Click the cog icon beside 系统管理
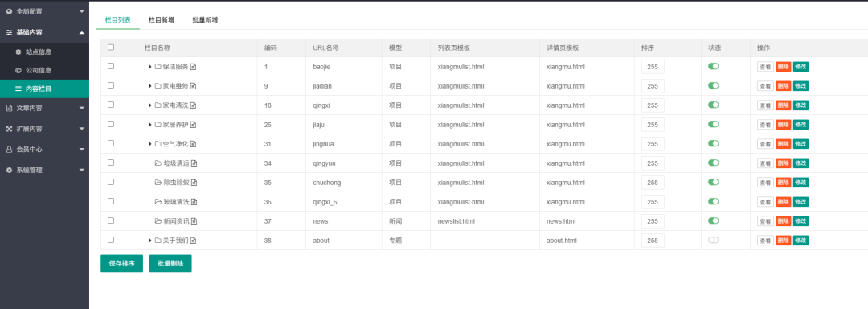Viewport: 868px width, 309px height. coord(9,170)
